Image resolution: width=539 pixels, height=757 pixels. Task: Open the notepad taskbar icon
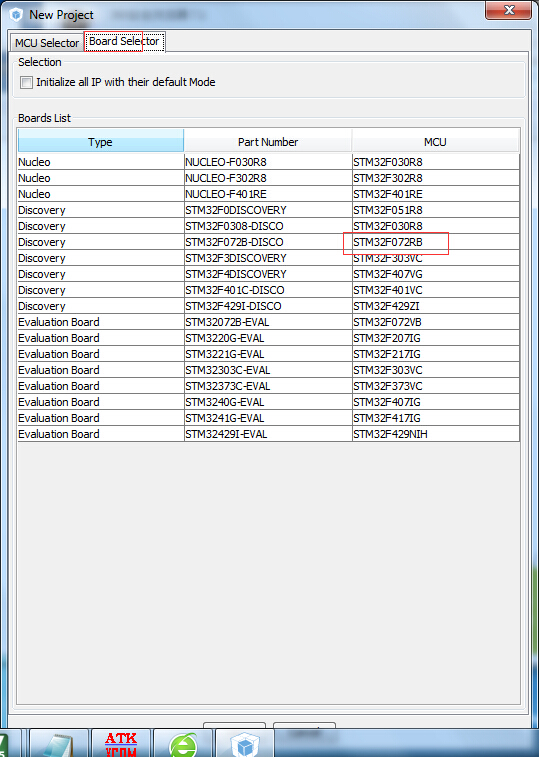[x=58, y=744]
